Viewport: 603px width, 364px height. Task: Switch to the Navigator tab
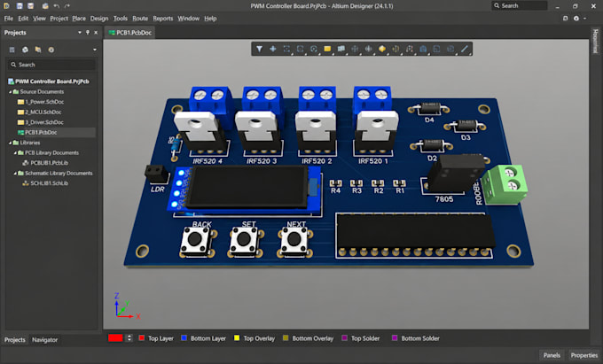(44, 340)
